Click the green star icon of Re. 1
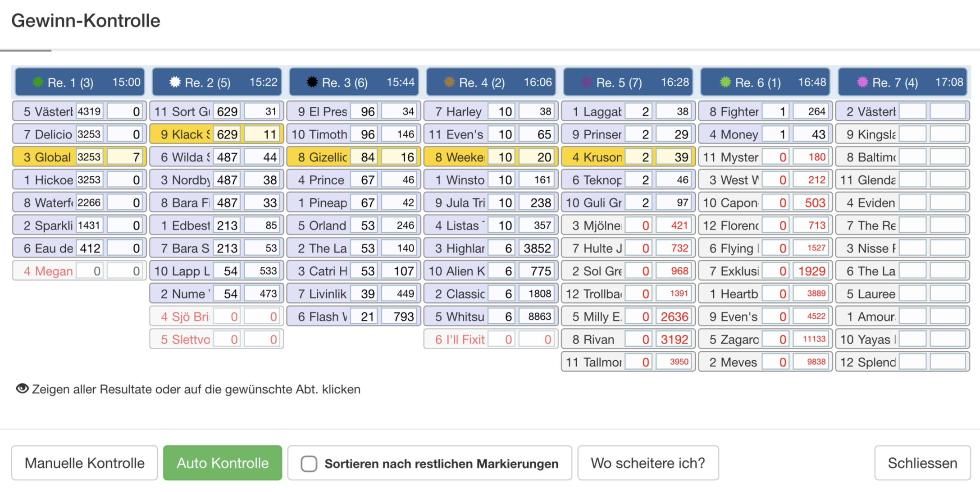 [x=38, y=82]
